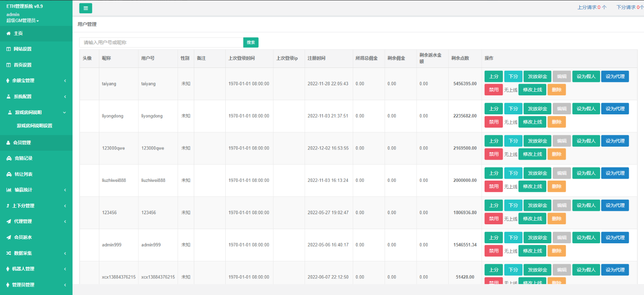Click the bar chart icon beside 输赢统计
Screen dimensions: 644x295
(x=9, y=190)
